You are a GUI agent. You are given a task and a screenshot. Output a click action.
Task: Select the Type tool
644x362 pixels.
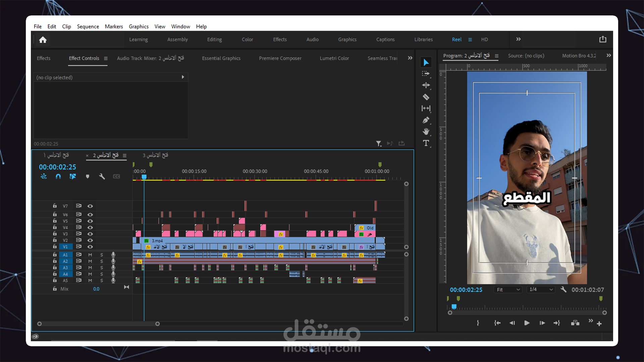(426, 143)
